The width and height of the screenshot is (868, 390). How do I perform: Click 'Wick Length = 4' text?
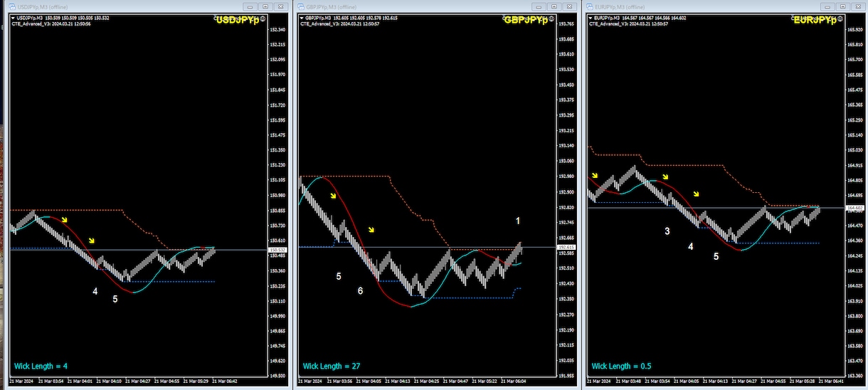[40, 366]
